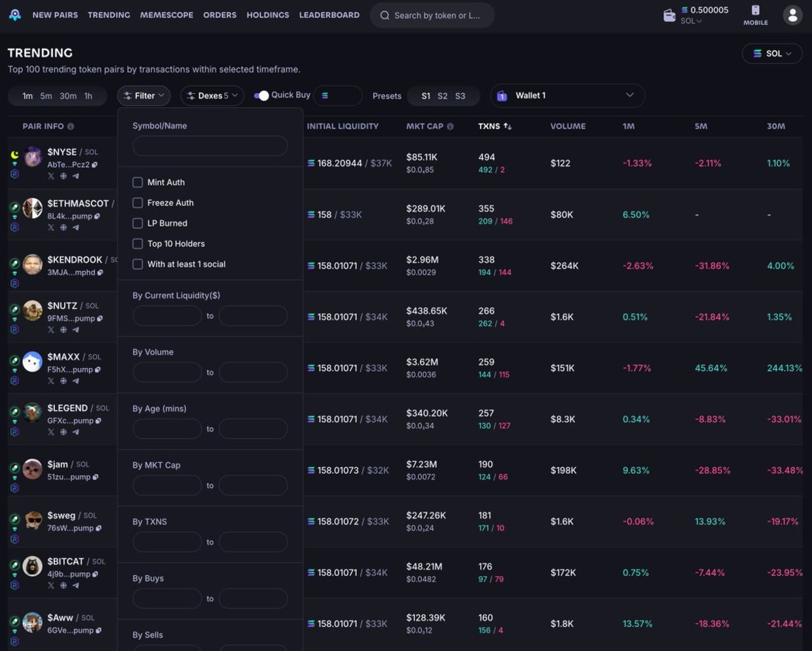Open the Telegram icon for $NUTZ
Image resolution: width=812 pixels, height=651 pixels.
tap(76, 330)
